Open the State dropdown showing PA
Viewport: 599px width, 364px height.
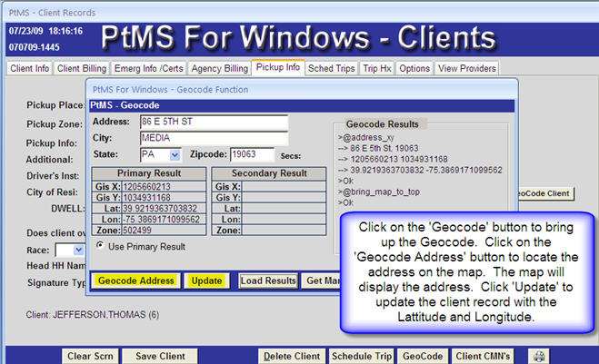click(x=175, y=155)
